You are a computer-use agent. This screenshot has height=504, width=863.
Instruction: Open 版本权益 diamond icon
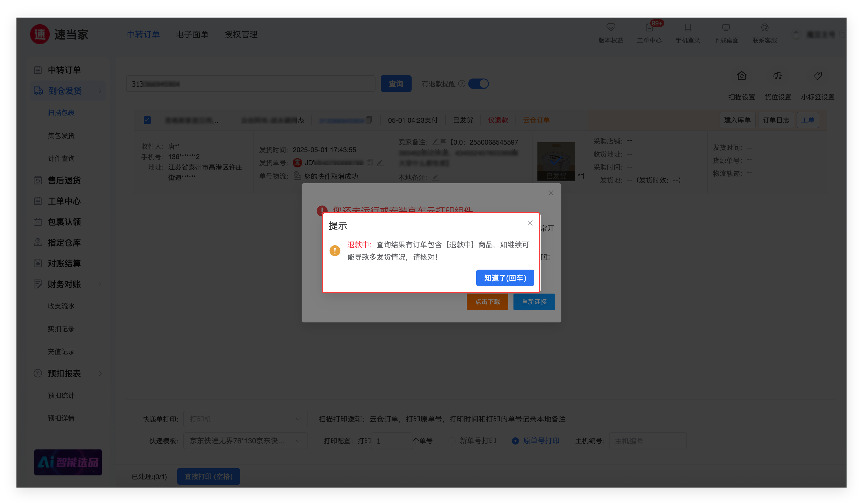611,27
